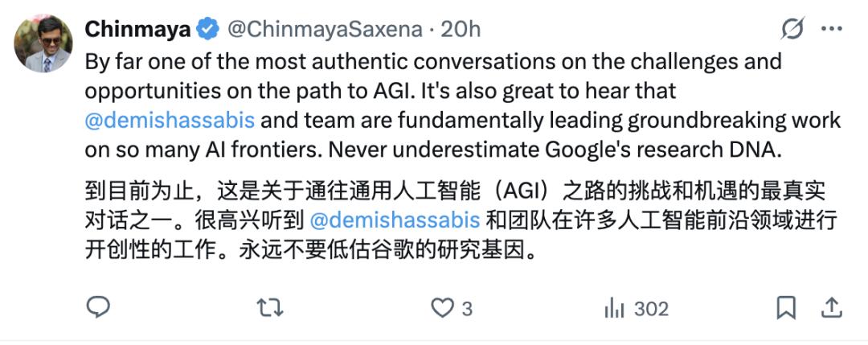This screenshot has width=868, height=345.
Task: Open @demishassabis mention in English text
Action: [170, 120]
